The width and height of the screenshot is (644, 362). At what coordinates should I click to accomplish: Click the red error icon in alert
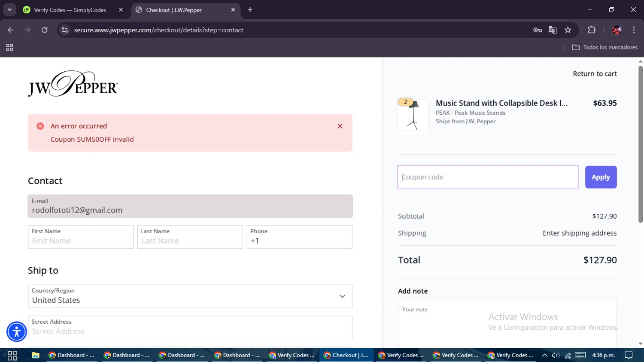(x=40, y=126)
